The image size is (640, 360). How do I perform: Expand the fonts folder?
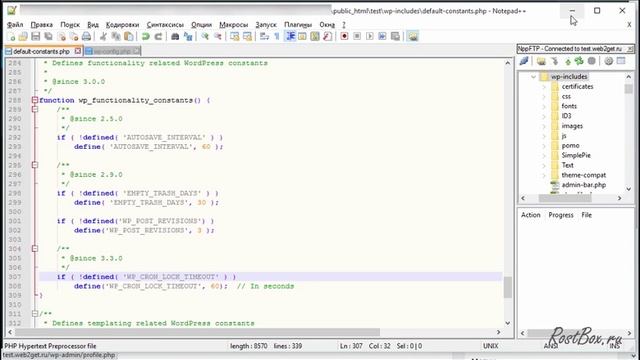pyautogui.click(x=544, y=106)
